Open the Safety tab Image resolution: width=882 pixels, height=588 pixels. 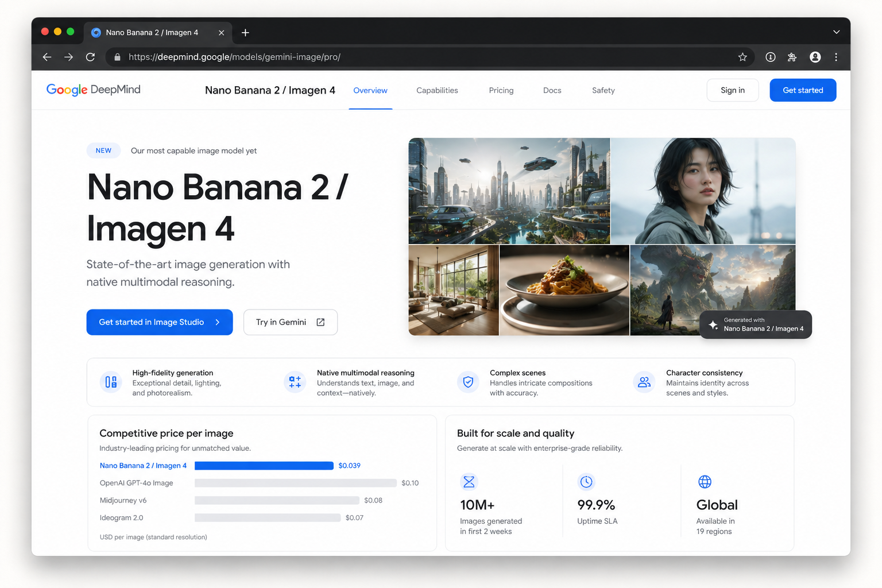pyautogui.click(x=604, y=90)
